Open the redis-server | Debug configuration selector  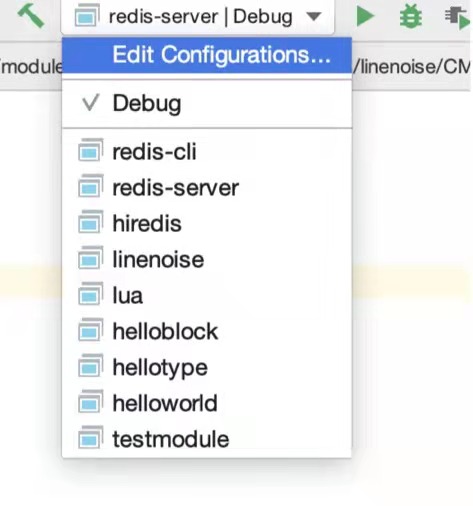pos(198,17)
